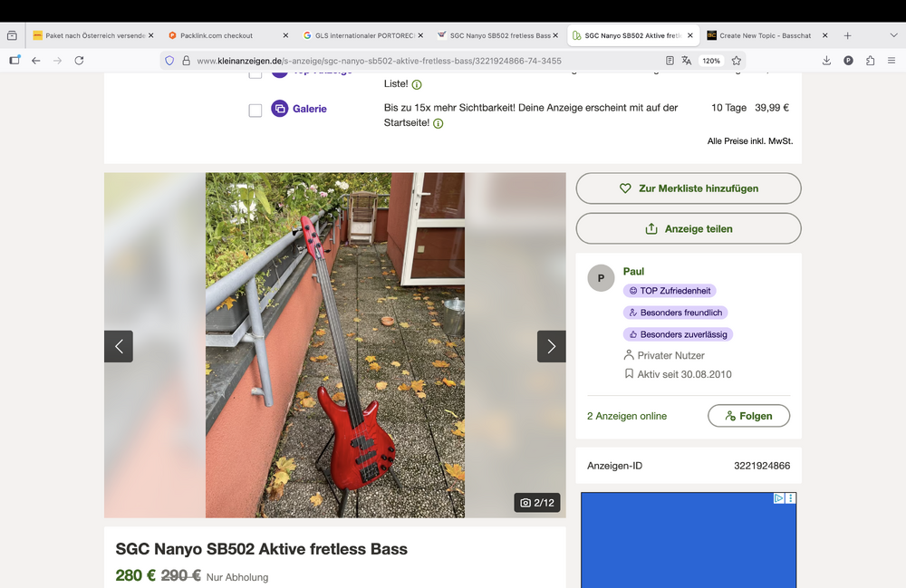
Task: Click the red bass guitar photo
Action: [335, 345]
